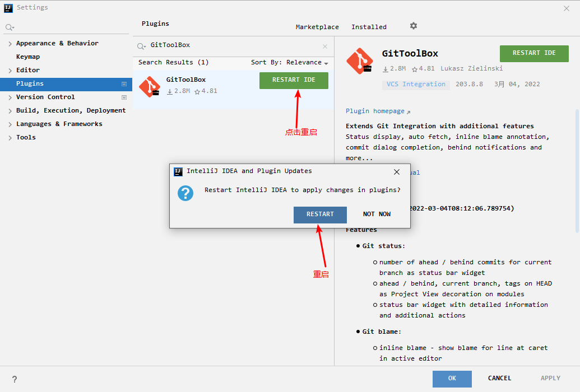Open the plugin settings gear icon
Screen dimensions: 580x392
[x=413, y=26]
